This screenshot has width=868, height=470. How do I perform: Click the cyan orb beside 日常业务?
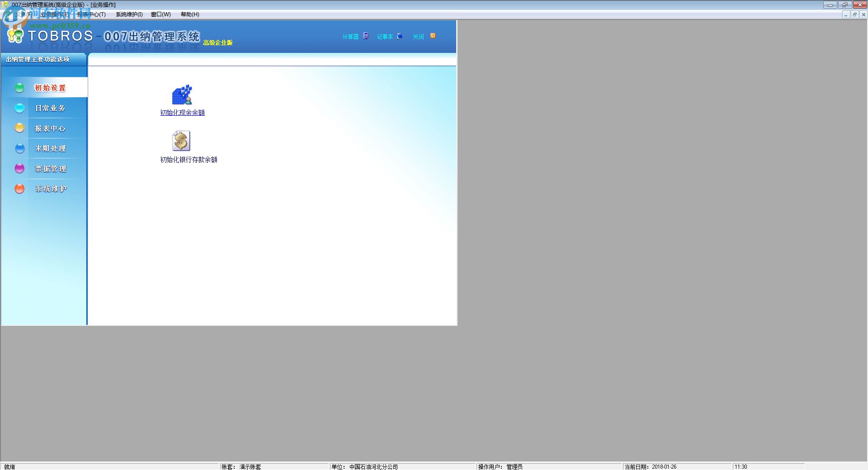coord(19,108)
